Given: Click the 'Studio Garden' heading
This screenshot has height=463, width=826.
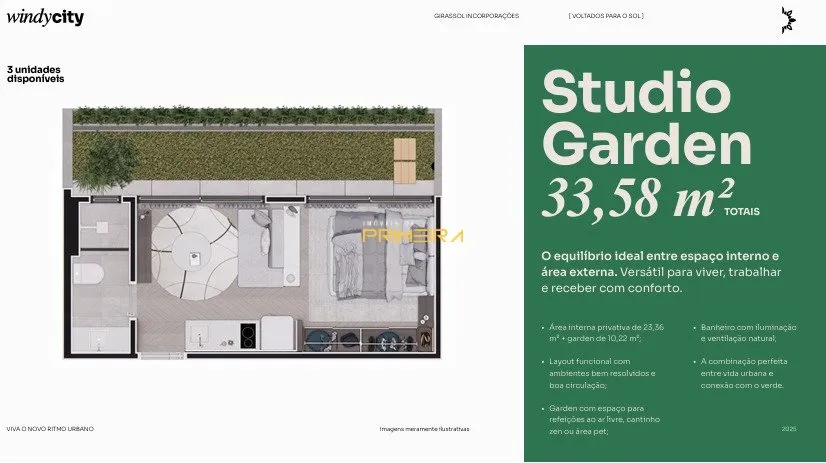Looking at the screenshot, I should (x=646, y=117).
